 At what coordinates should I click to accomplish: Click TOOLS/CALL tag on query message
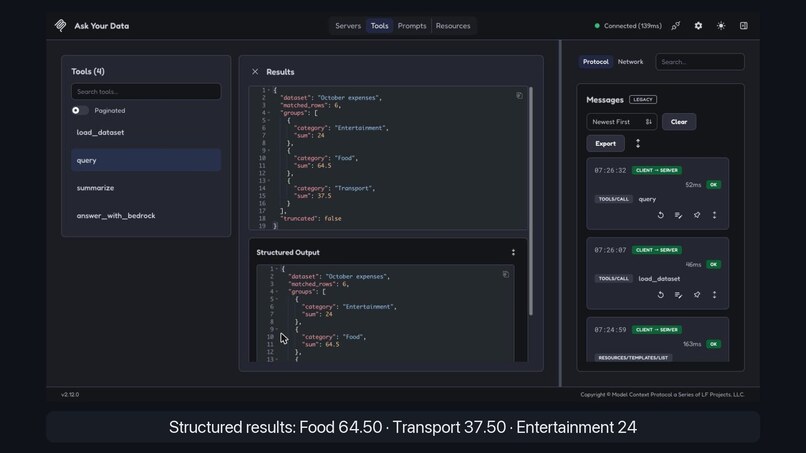[x=613, y=199]
